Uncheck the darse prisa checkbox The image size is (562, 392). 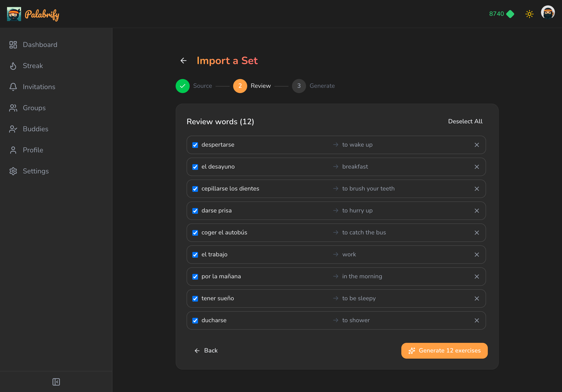click(x=195, y=211)
